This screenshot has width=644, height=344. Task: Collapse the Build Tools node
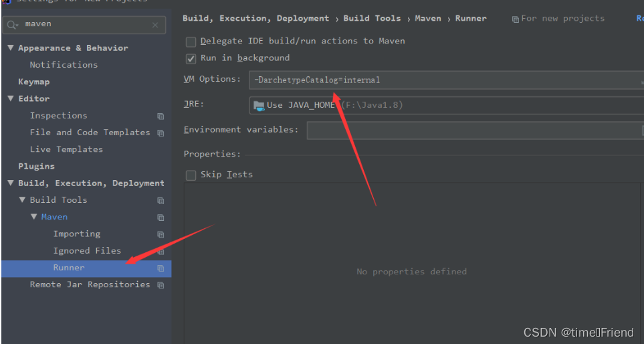[22, 200]
